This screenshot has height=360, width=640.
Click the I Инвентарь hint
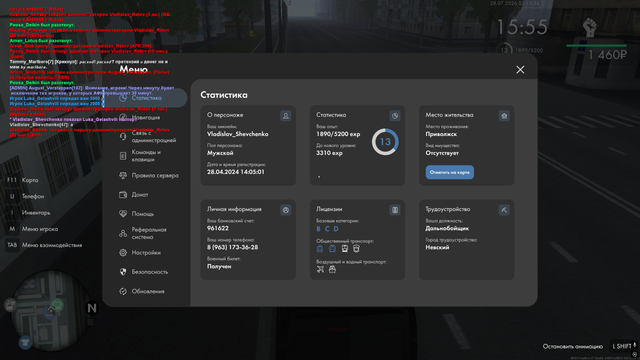pos(29,213)
